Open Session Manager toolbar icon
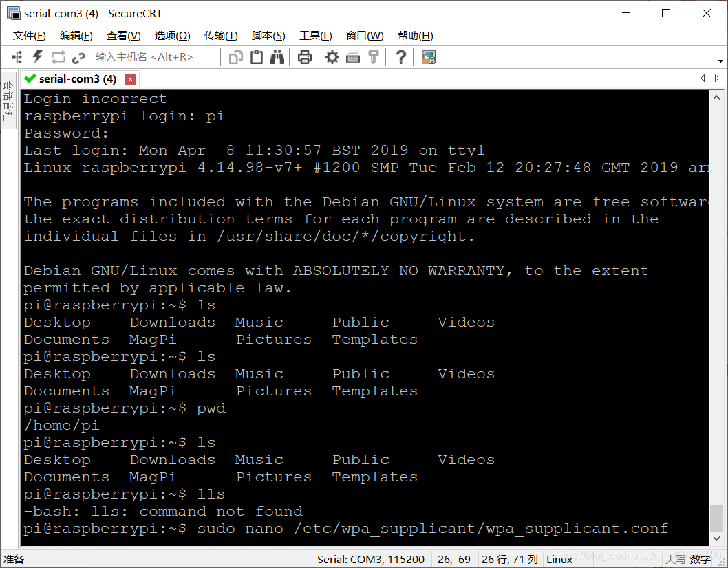The image size is (728, 568). (17, 57)
